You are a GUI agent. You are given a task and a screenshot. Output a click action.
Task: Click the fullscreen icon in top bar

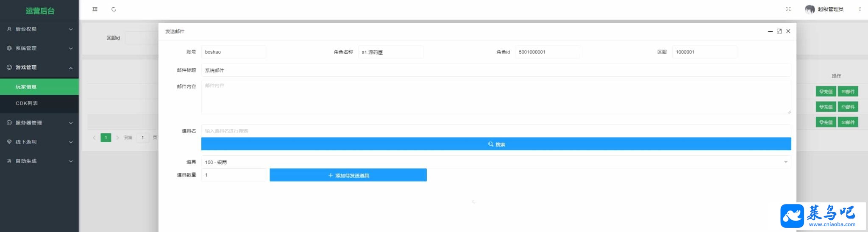(788, 9)
